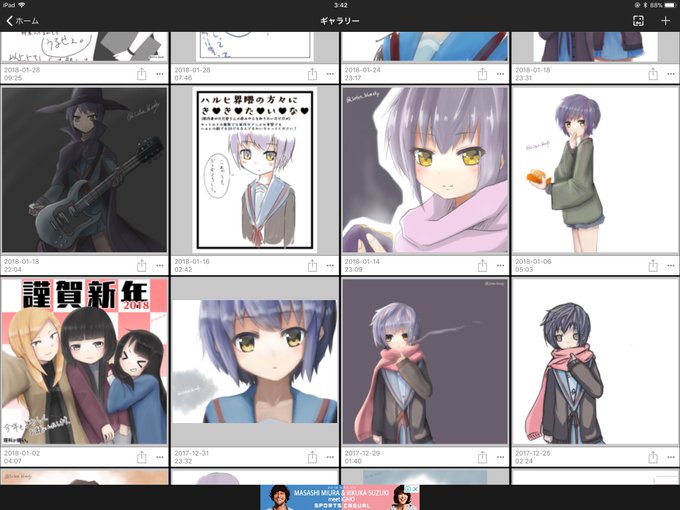Viewport: 680px width, 510px height.
Task: Tap the battery indicator in status bar
Action: click(x=670, y=5)
